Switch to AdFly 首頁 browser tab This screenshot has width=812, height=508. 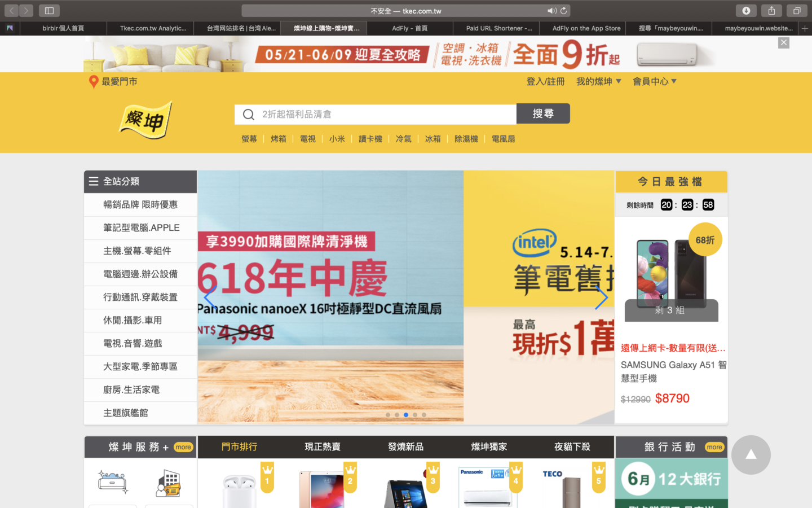click(x=410, y=28)
